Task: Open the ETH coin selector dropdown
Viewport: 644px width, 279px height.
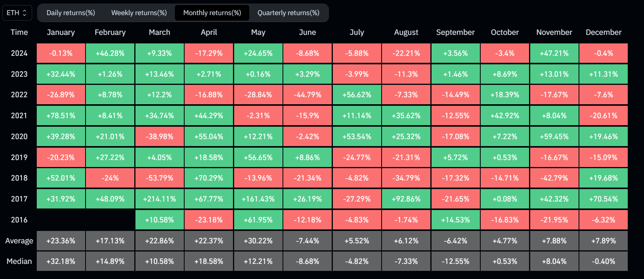Action: click(17, 13)
